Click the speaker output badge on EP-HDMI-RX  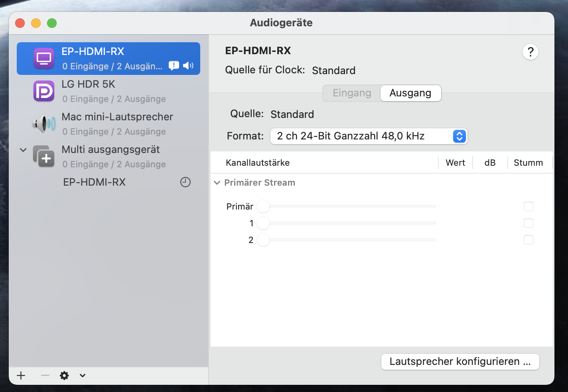tap(188, 66)
